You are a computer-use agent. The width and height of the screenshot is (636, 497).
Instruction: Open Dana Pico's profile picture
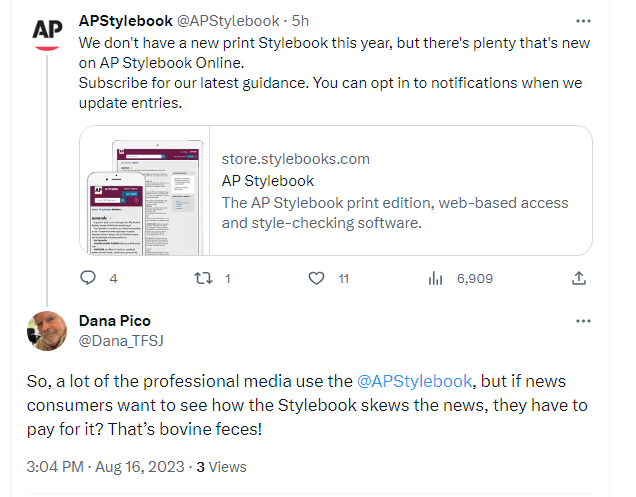[x=48, y=331]
